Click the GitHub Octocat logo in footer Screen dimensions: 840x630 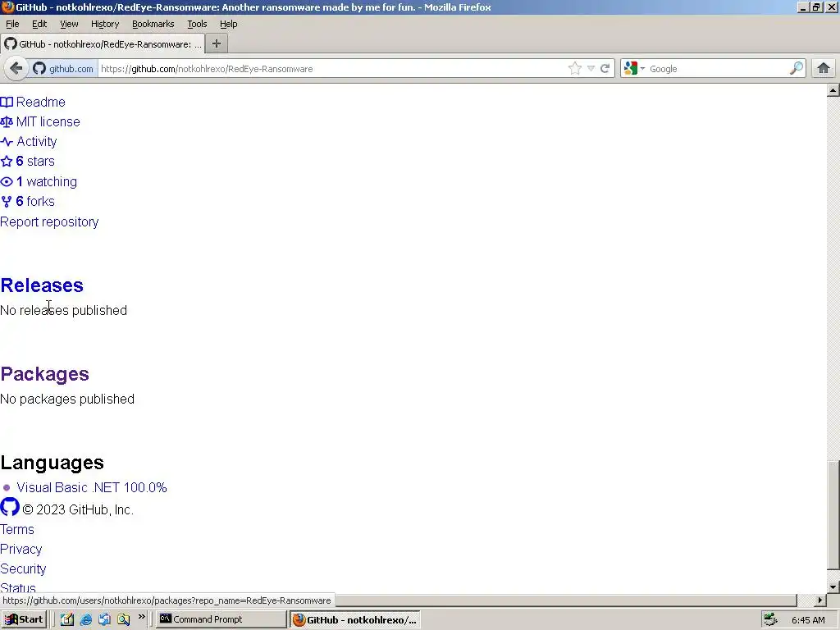10,507
